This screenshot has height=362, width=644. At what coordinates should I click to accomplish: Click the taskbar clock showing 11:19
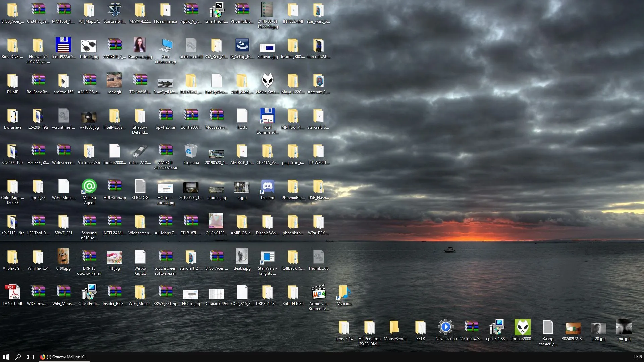point(637,357)
